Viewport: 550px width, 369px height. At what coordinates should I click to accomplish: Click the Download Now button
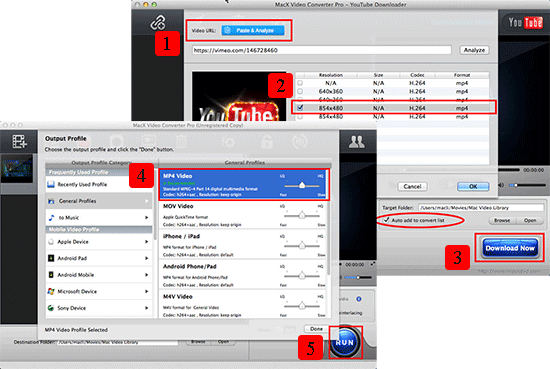point(510,248)
